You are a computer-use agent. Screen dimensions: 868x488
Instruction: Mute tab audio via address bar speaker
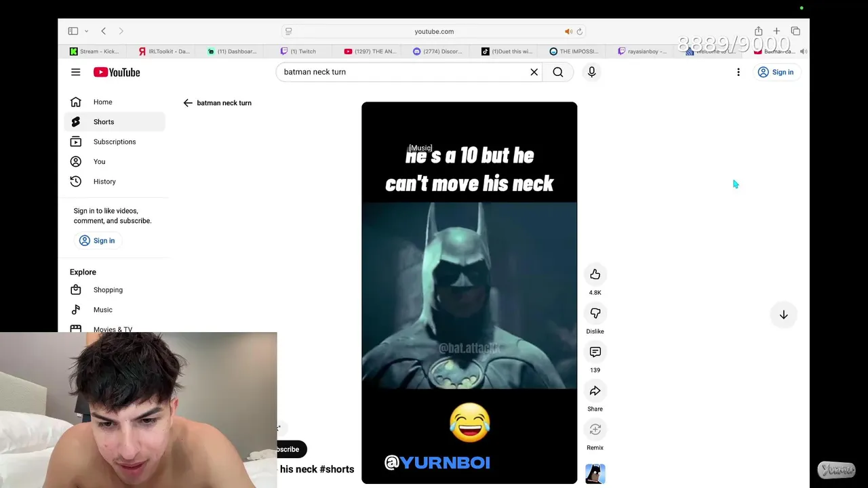pos(568,31)
